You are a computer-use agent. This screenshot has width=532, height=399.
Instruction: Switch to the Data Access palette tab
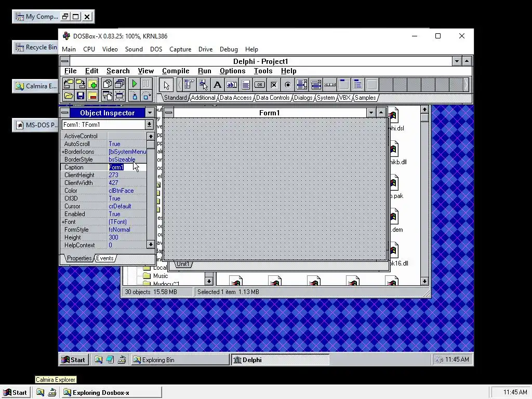pyautogui.click(x=235, y=98)
